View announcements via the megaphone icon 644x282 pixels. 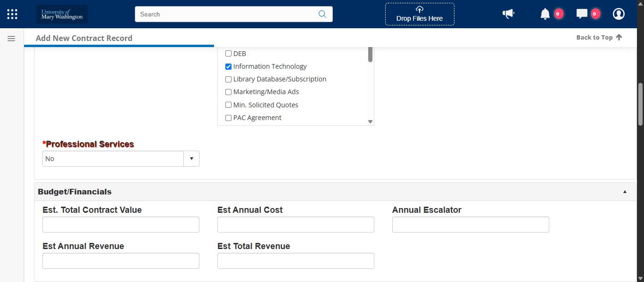[x=508, y=14]
